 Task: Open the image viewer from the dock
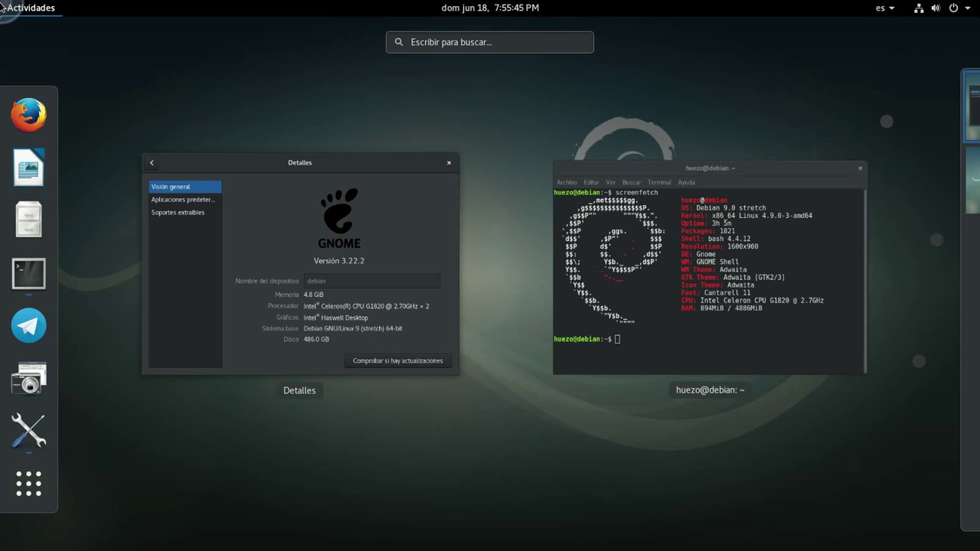tap(28, 167)
